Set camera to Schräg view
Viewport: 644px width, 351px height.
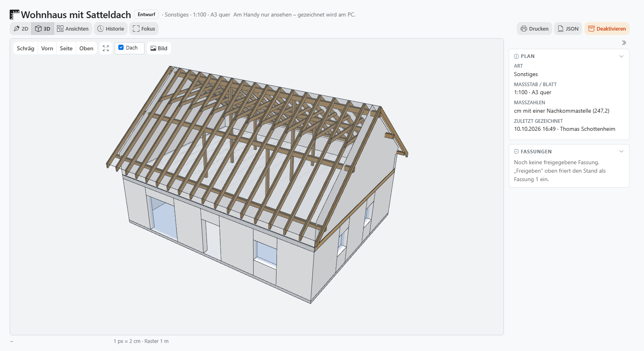coord(25,48)
